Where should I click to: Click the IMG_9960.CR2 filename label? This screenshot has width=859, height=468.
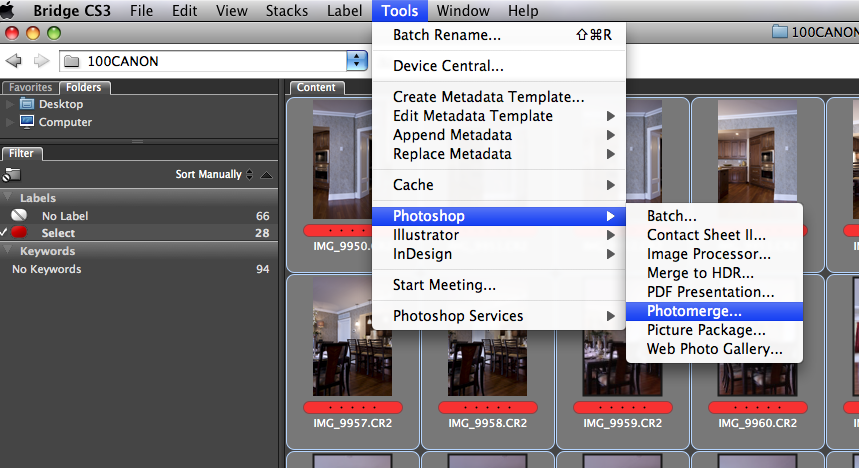[x=757, y=423]
